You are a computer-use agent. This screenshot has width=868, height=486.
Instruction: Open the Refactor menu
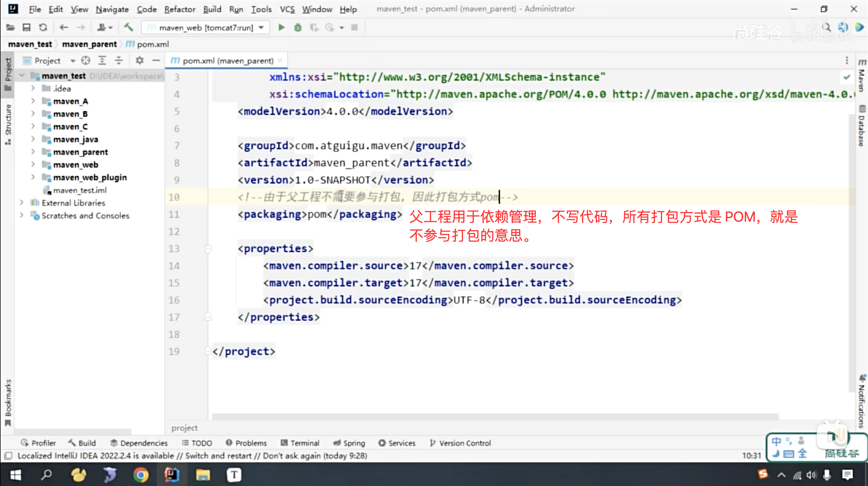pyautogui.click(x=179, y=9)
